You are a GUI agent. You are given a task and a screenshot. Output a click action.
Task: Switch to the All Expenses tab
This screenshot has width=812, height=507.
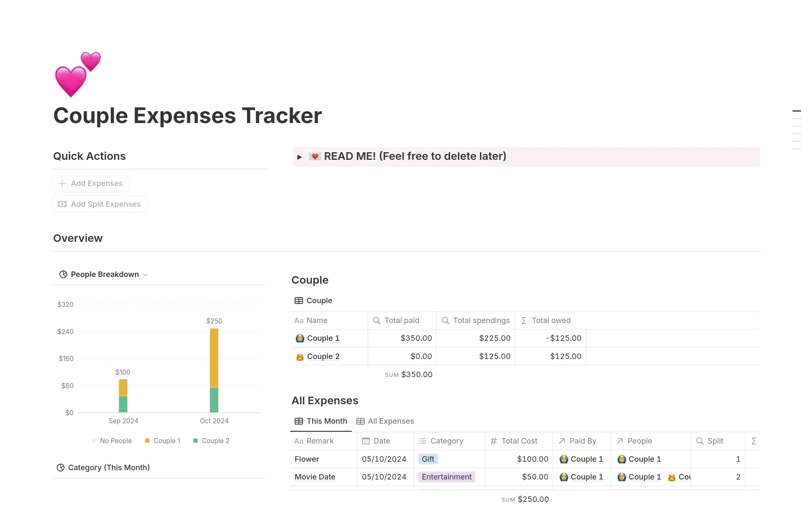tap(386, 421)
